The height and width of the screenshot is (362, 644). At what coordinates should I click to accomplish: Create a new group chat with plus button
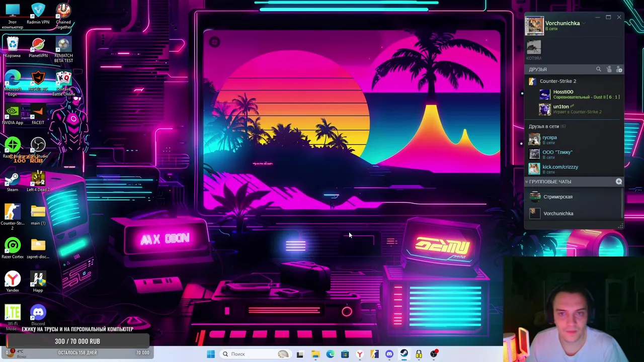pos(619,182)
